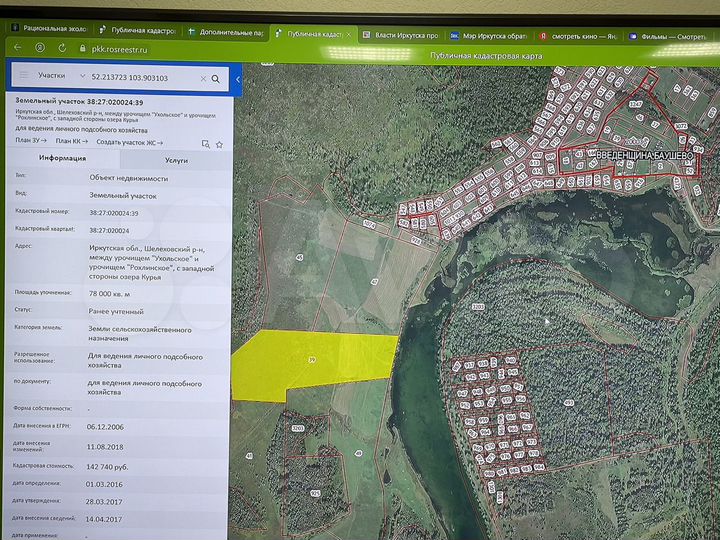Open the 'План КК' link
Screen dimensions: 720x540
[71, 141]
